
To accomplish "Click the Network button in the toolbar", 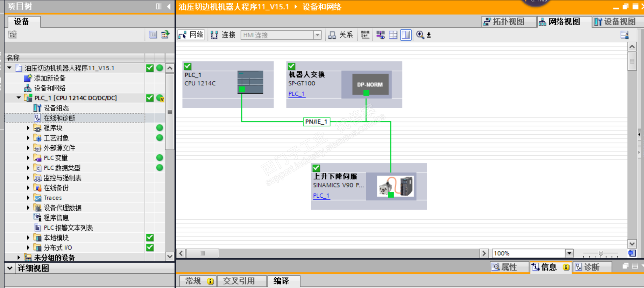I will pos(191,35).
